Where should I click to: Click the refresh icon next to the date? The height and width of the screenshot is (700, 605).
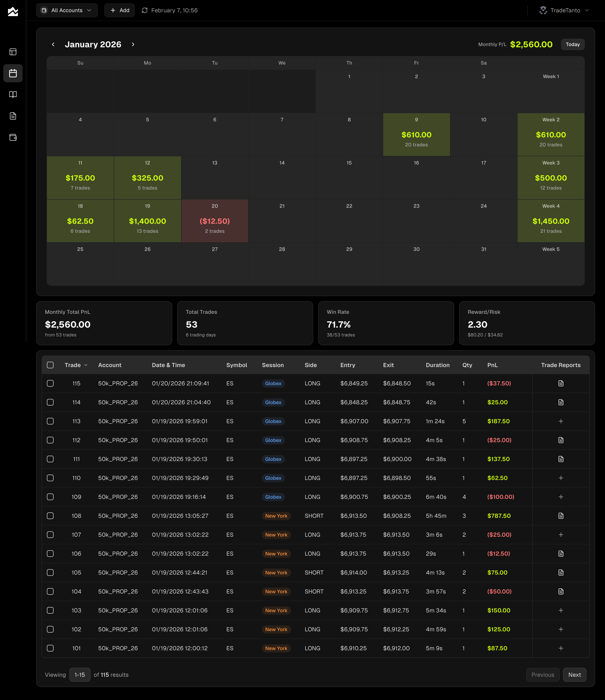145,10
